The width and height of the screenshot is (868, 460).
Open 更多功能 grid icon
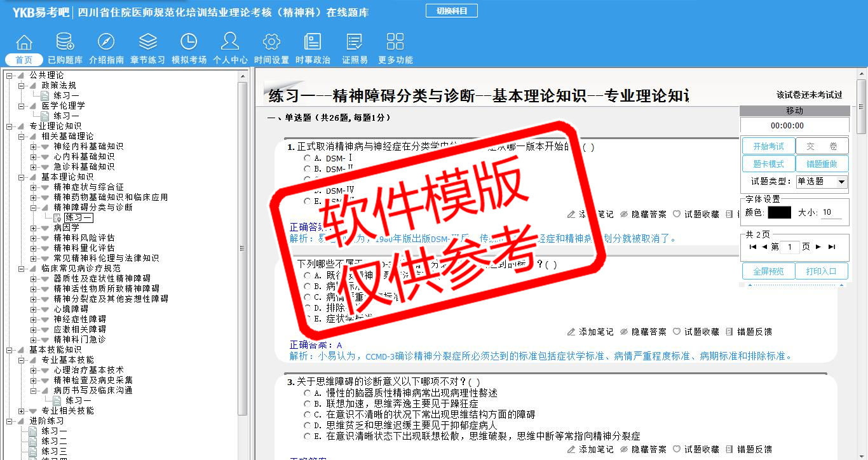395,43
